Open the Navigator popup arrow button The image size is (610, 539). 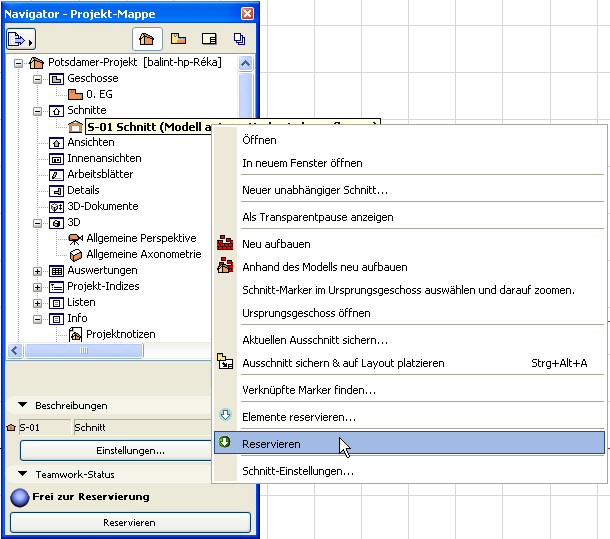tap(21, 39)
